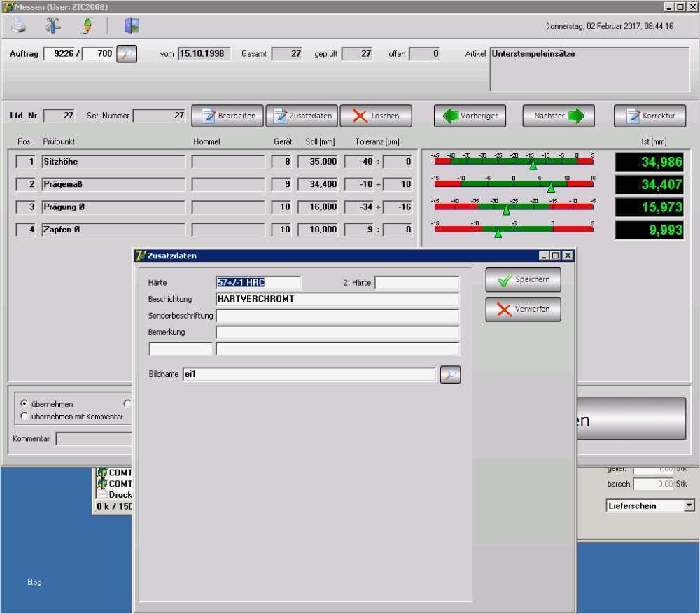The height and width of the screenshot is (614, 700).
Task: Click the Sitzhöhe Prüfpunkt row
Action: [x=113, y=162]
